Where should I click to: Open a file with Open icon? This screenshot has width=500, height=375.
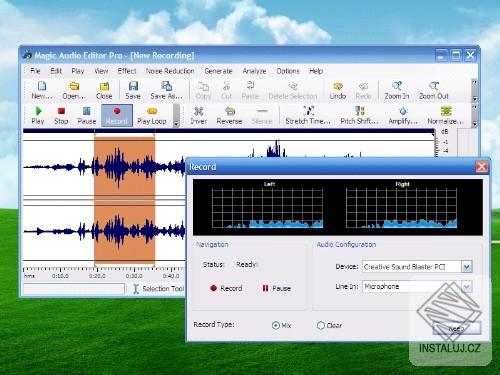point(74,90)
